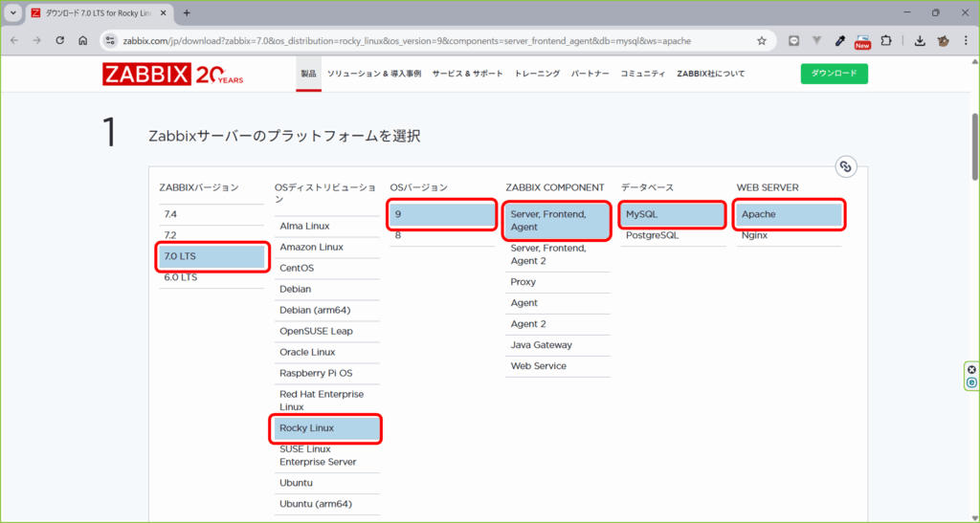980x523 pixels.
Task: Select MySQL database
Action: pos(673,214)
